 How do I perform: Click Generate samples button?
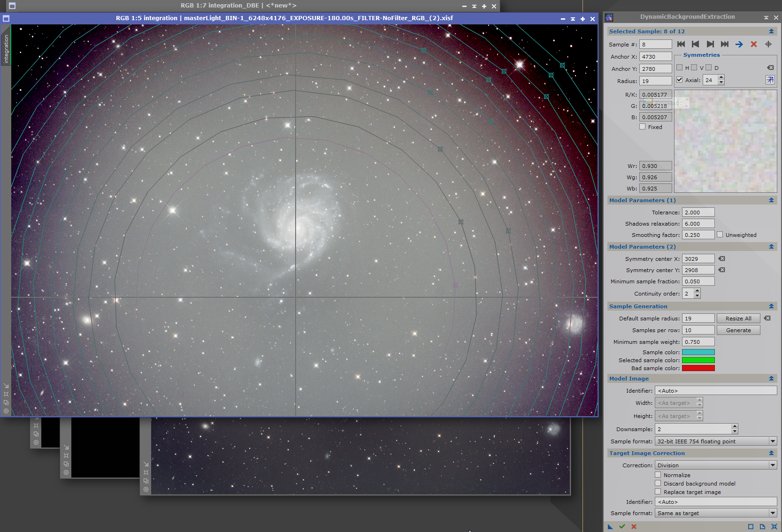pos(738,330)
